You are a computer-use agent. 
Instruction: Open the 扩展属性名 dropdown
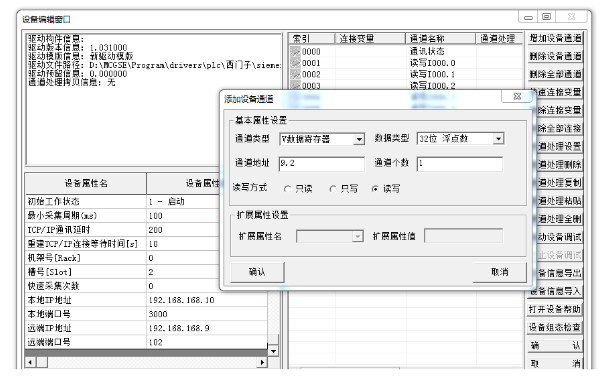coord(357,237)
